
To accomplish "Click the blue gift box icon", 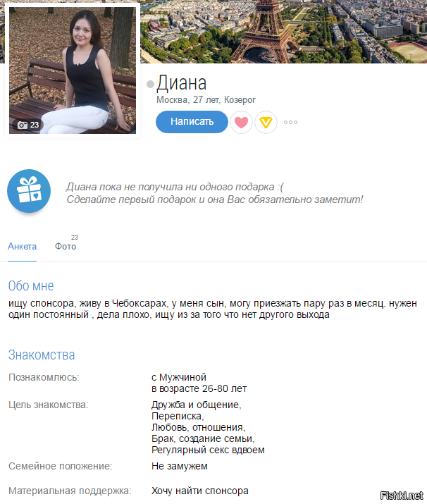I will click(x=29, y=191).
